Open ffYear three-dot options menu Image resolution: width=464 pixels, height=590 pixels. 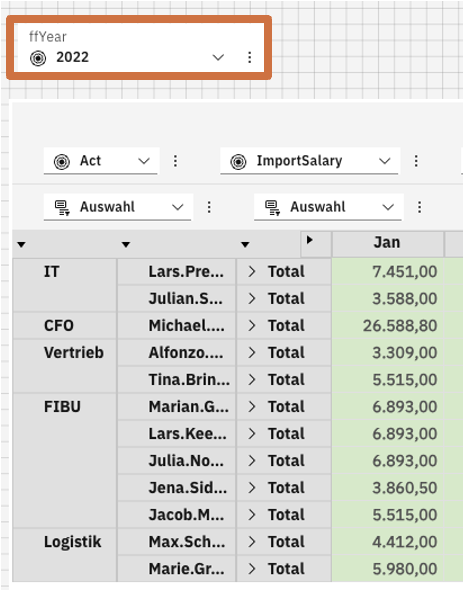pos(249,57)
